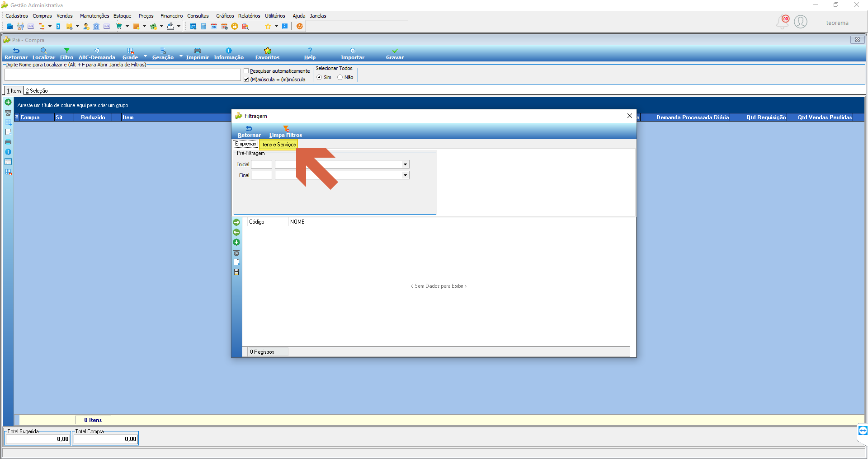Screen dimensions: 868x459
Task: Click the trash basket icon in Pré-Compra sidebar
Action: click(x=8, y=112)
